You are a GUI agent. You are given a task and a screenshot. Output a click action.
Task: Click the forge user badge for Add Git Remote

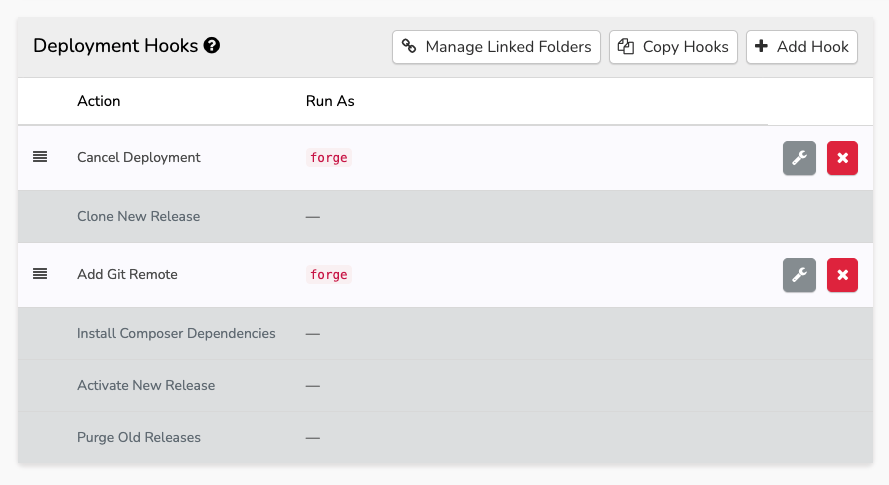329,275
